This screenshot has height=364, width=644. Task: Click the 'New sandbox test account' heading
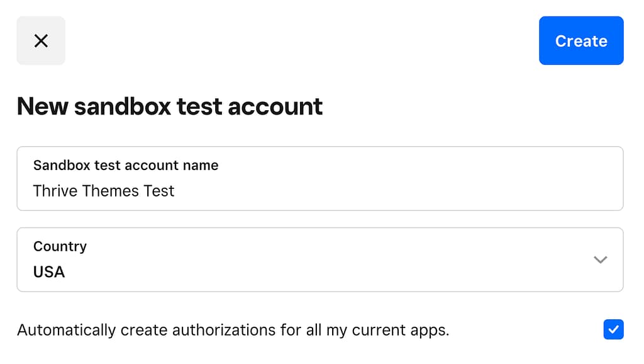(x=170, y=106)
